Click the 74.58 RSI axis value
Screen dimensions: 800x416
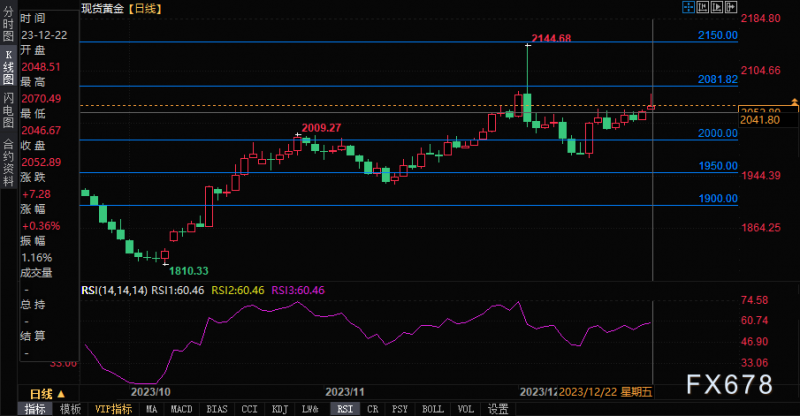pos(754,300)
